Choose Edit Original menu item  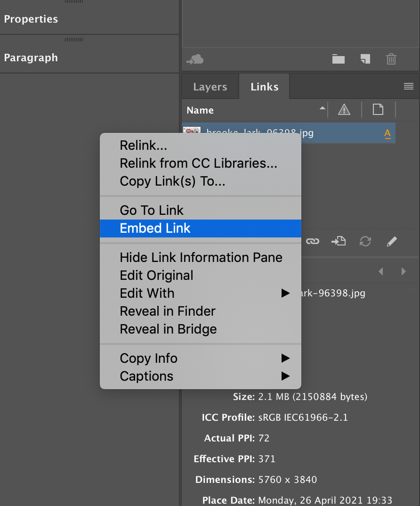coord(200,276)
